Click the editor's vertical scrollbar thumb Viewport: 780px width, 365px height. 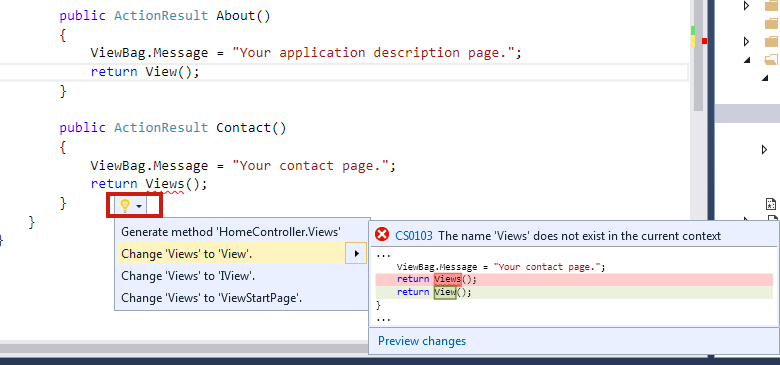click(x=698, y=56)
